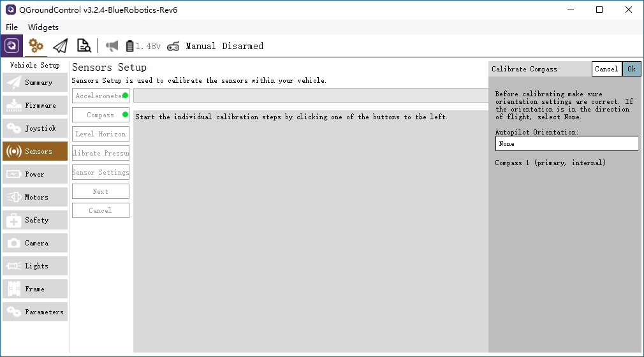Open the Widgets menu

click(x=43, y=27)
